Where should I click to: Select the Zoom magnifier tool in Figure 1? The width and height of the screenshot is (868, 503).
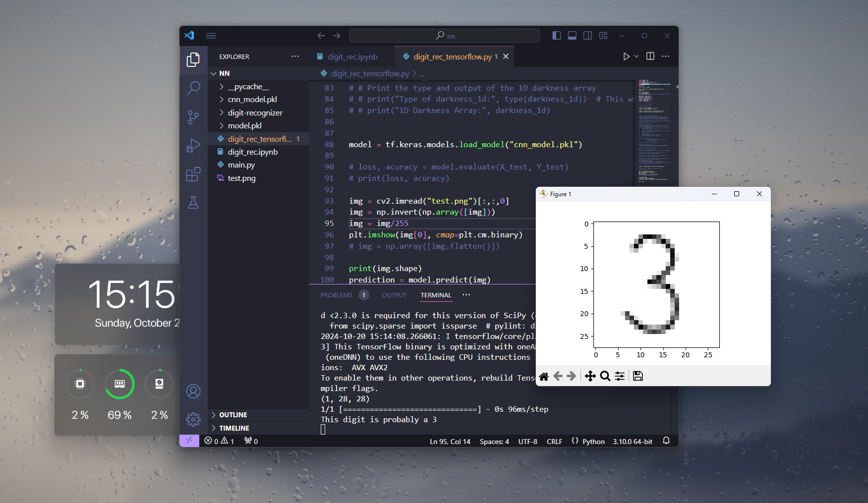click(x=605, y=376)
